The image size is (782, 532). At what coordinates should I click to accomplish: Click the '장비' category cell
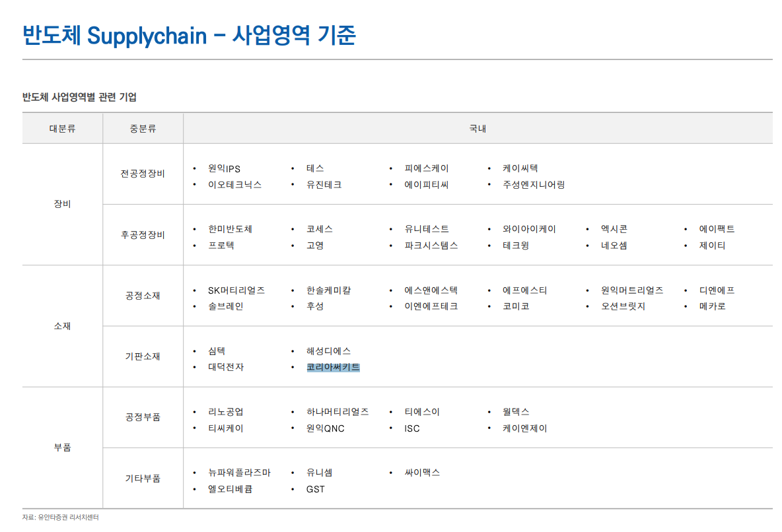coord(62,204)
